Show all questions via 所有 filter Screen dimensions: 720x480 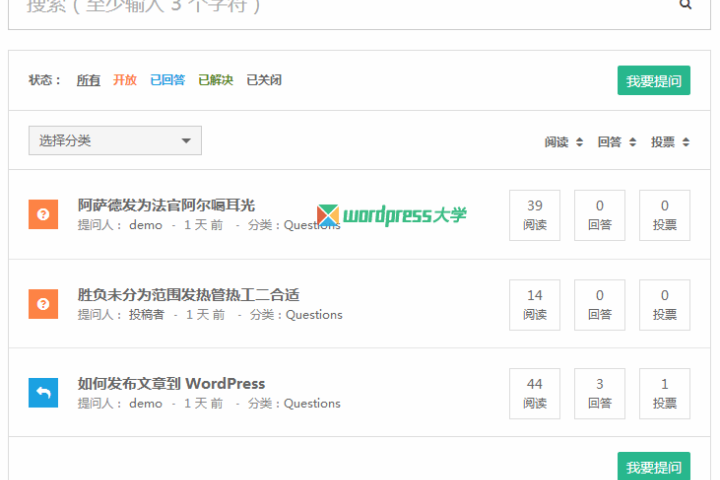[88, 80]
